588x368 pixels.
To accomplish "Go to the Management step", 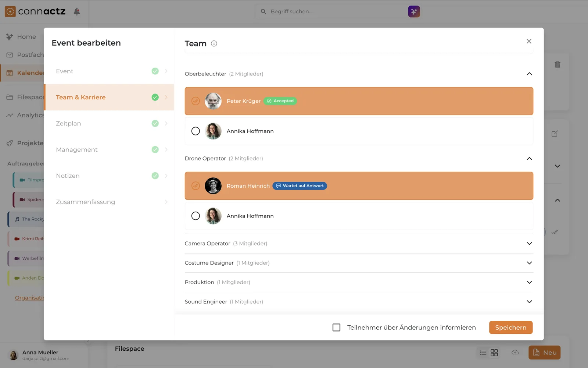I will 109,149.
